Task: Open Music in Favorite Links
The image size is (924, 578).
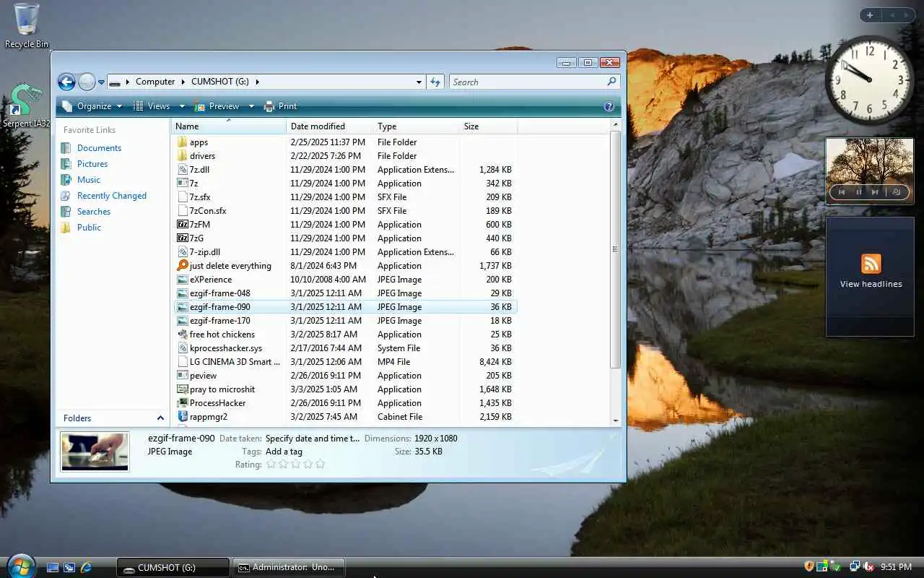Action: point(89,180)
